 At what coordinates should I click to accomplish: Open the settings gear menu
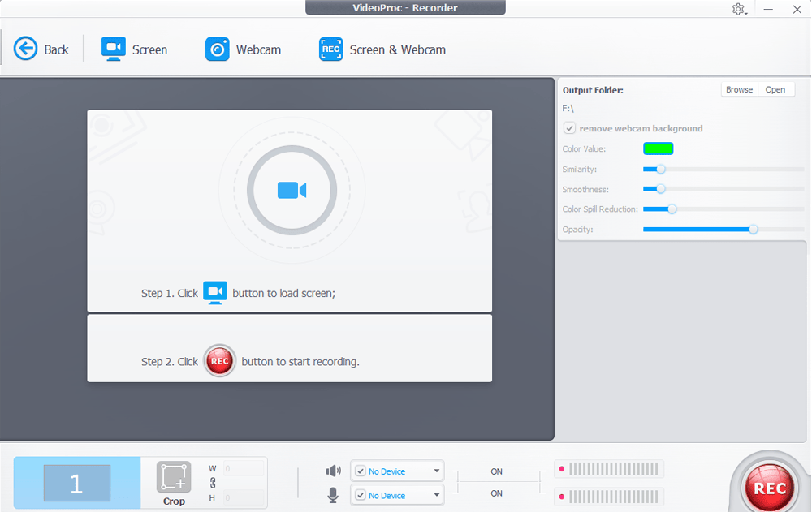pos(736,9)
